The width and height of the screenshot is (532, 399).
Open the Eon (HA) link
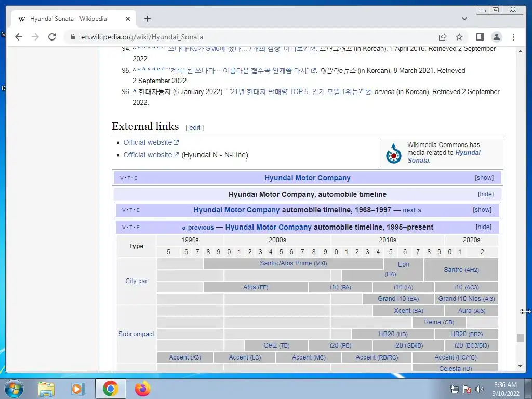click(403, 264)
